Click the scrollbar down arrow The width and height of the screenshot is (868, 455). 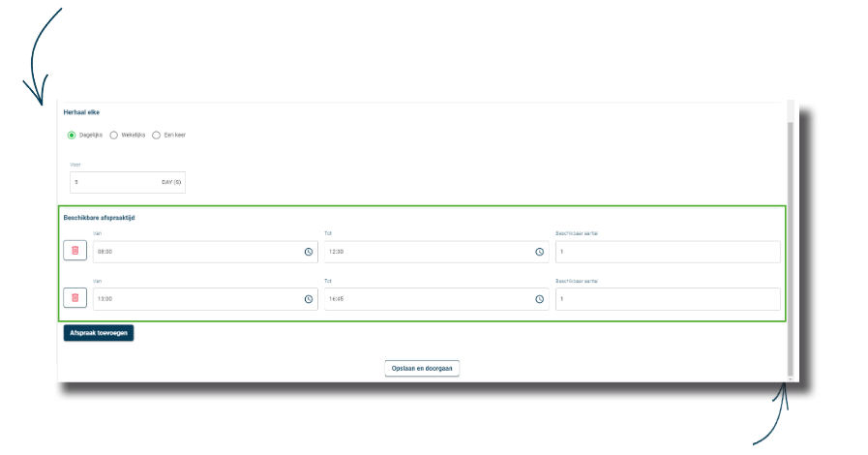(x=791, y=379)
